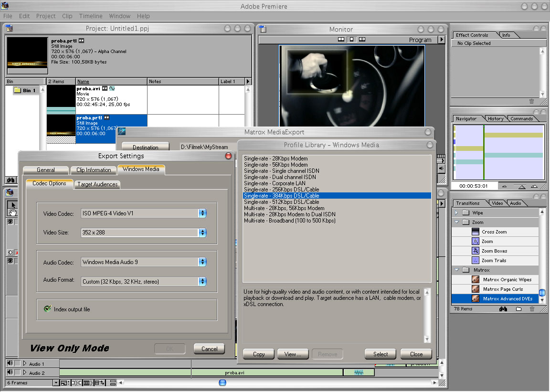Switch to the Clip Information tab
The width and height of the screenshot is (550, 392).
click(94, 170)
